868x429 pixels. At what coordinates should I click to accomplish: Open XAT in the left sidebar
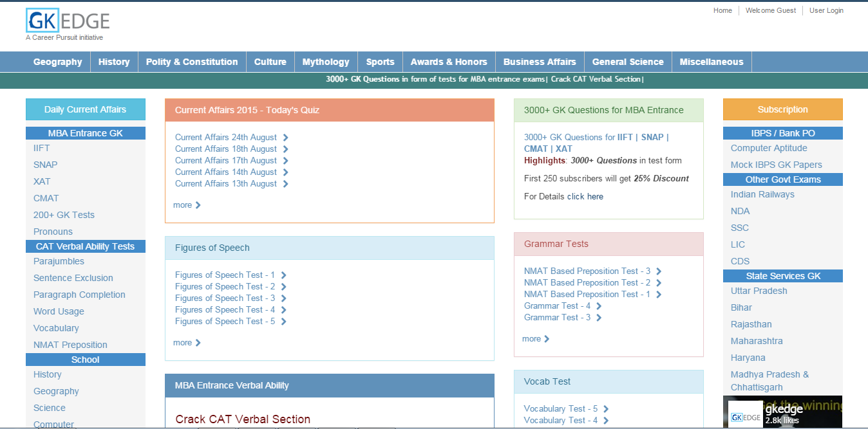pos(42,181)
